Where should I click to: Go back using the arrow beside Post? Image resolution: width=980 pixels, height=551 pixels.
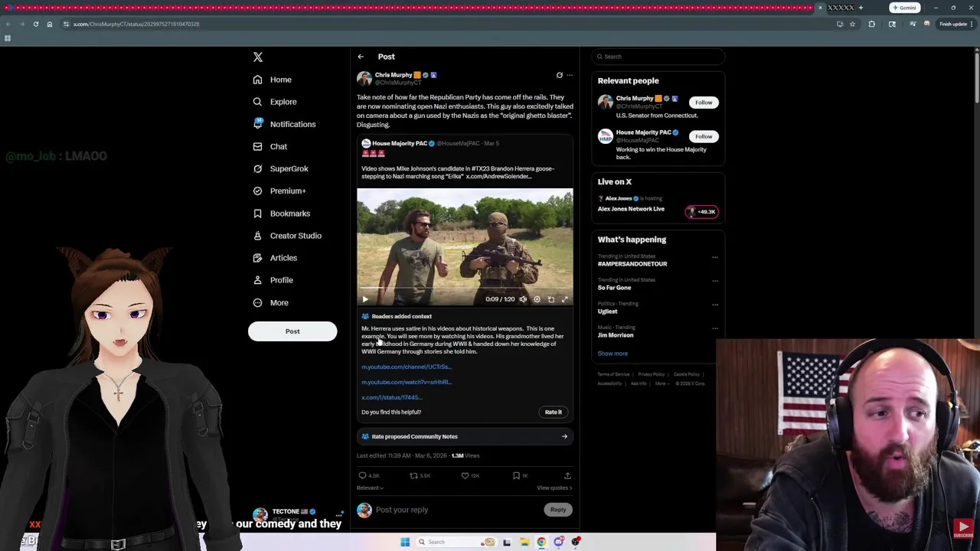(x=361, y=57)
